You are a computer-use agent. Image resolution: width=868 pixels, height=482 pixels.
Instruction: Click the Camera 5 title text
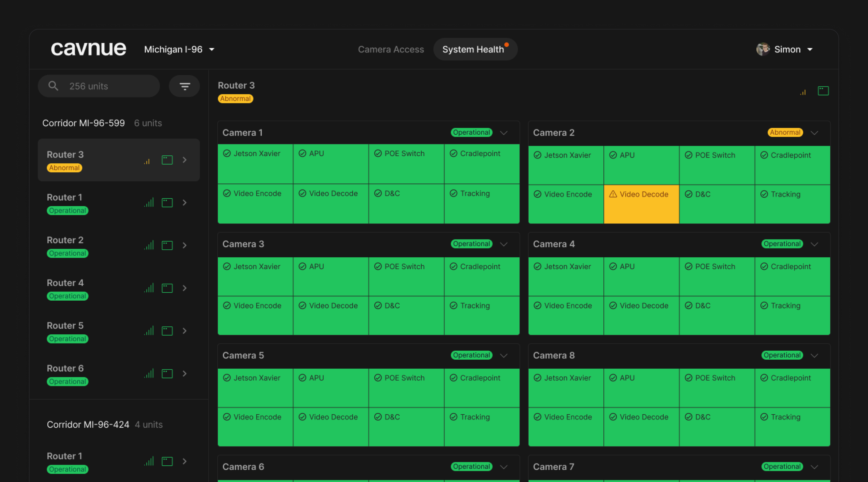pyautogui.click(x=243, y=355)
